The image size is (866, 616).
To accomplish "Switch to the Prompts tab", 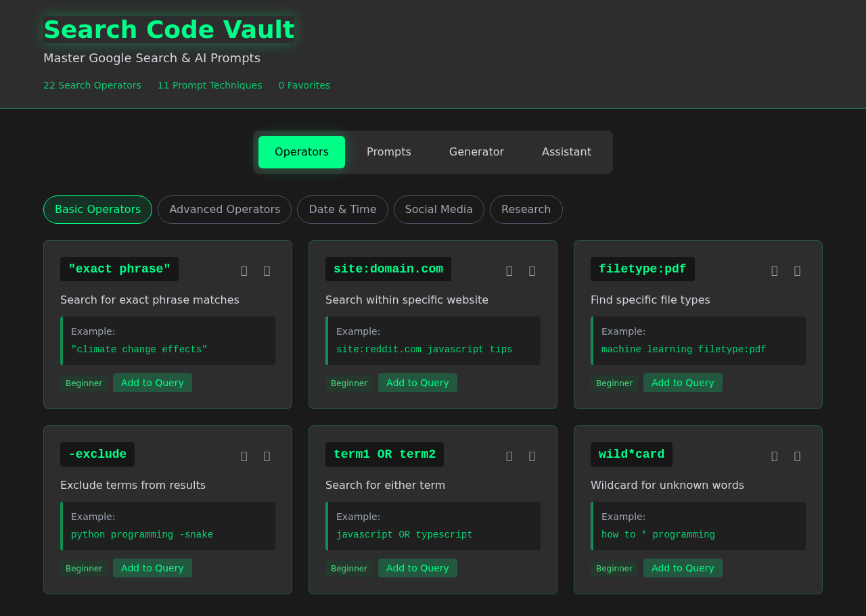I will pyautogui.click(x=388, y=151).
